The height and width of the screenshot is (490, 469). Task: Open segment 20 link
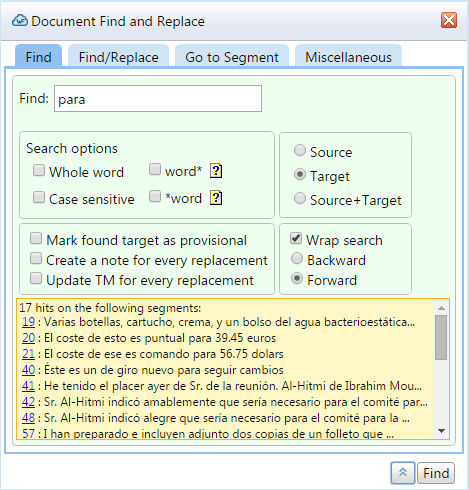(28, 338)
